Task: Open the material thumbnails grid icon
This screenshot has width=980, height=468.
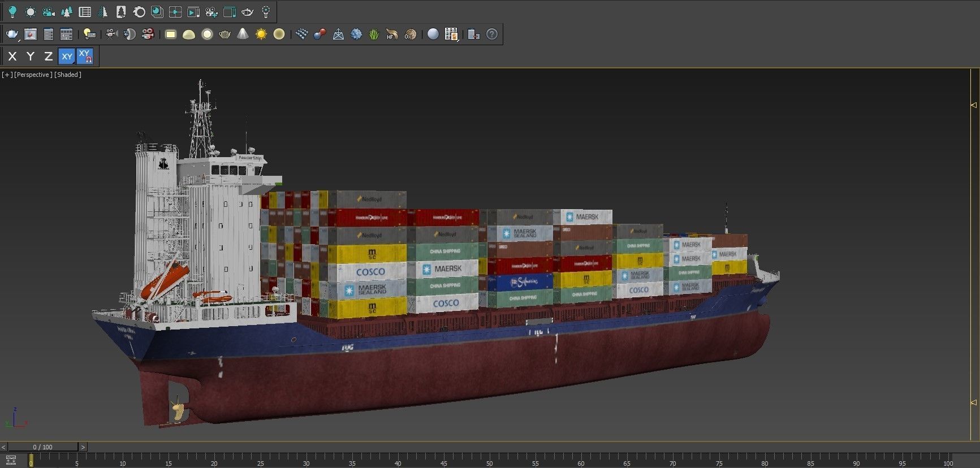Action: 451,34
